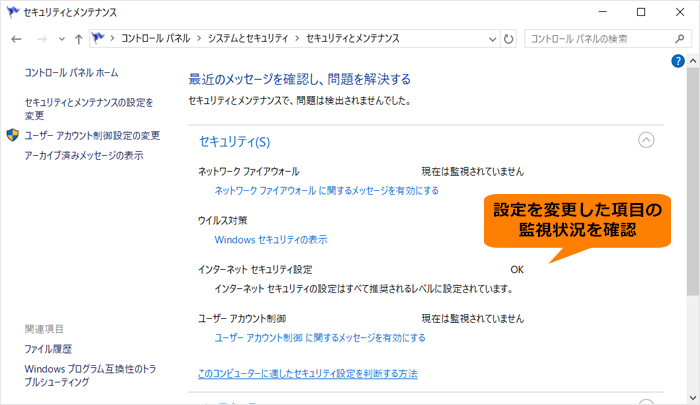Image resolution: width=700 pixels, height=405 pixels.
Task: Open the arrow after コントロール パネル breadcrumb
Action: 199,38
